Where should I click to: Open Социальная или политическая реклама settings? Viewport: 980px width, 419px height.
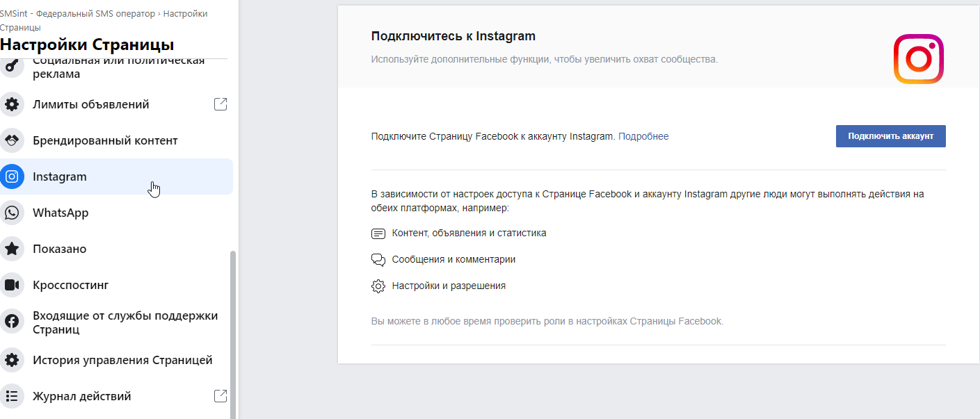click(x=116, y=68)
